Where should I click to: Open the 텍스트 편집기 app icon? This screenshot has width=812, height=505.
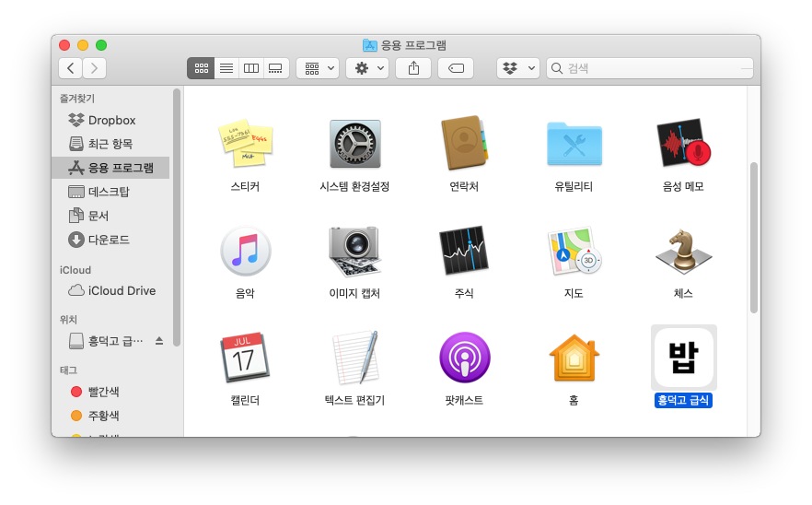(355, 358)
